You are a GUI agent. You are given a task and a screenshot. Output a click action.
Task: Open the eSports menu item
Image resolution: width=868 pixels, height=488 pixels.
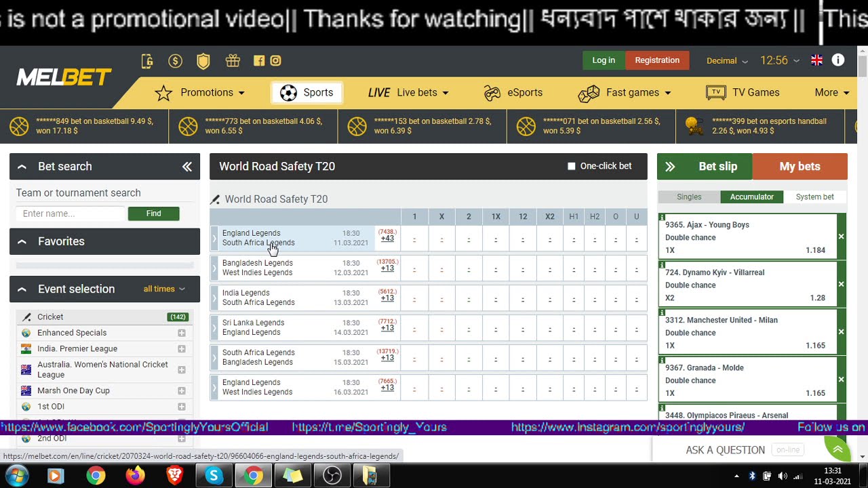[513, 93]
